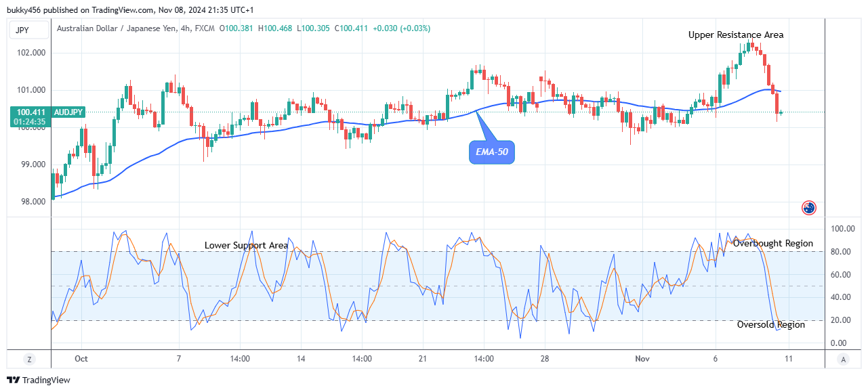This screenshot has height=392, width=868.
Task: Click the A auto-scale button at bottom right
Action: [842, 360]
